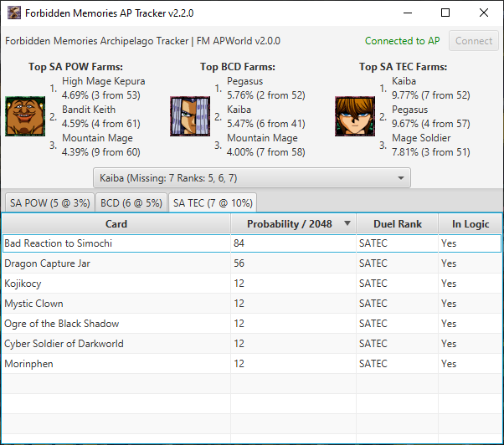
Task: Click the Top BCD Farms heading
Action: [x=238, y=66]
